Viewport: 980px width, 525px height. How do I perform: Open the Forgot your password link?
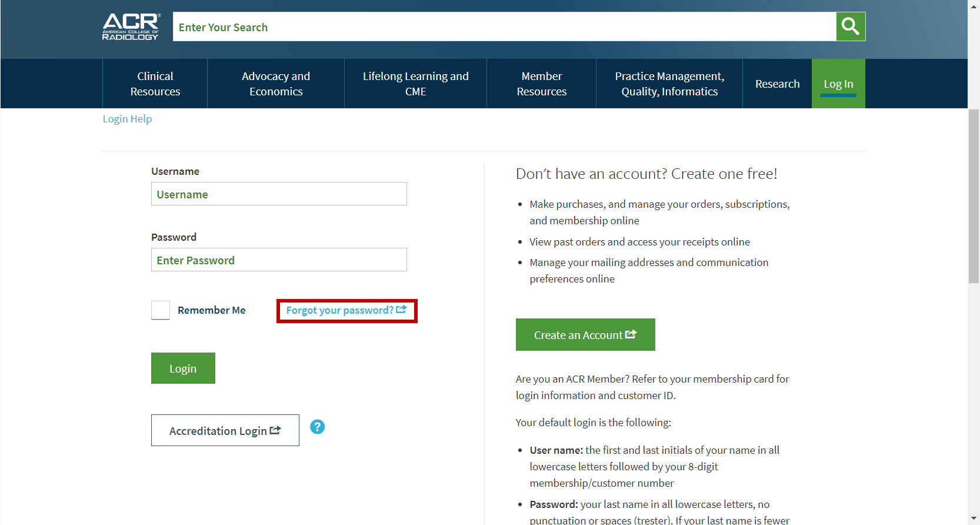click(346, 310)
